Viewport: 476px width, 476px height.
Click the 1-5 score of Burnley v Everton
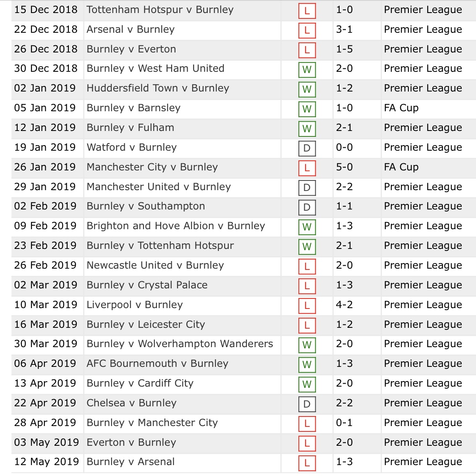(x=344, y=49)
